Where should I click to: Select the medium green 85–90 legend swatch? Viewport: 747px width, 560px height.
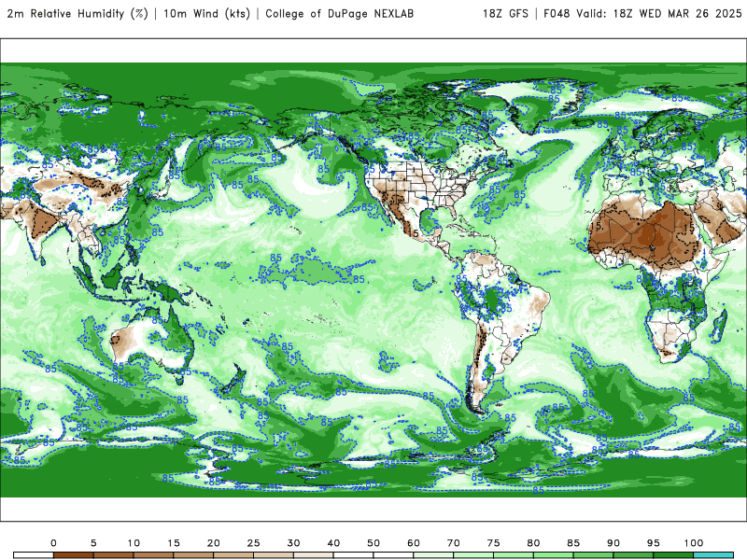pos(594,555)
